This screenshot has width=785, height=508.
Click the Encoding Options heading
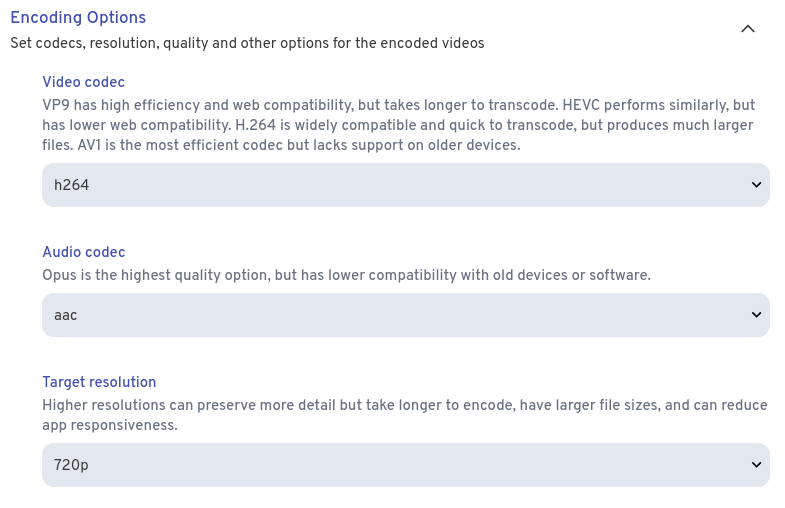point(78,18)
